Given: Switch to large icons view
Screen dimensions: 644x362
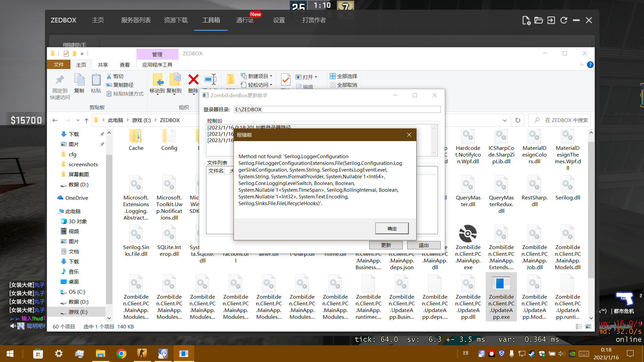Looking at the screenshot, I should pos(588,326).
